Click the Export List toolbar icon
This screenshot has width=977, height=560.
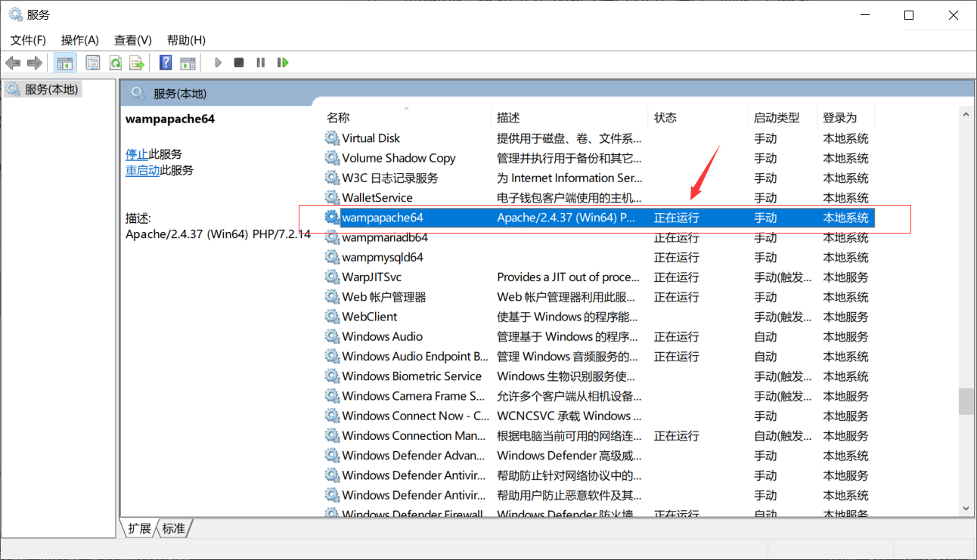point(136,63)
